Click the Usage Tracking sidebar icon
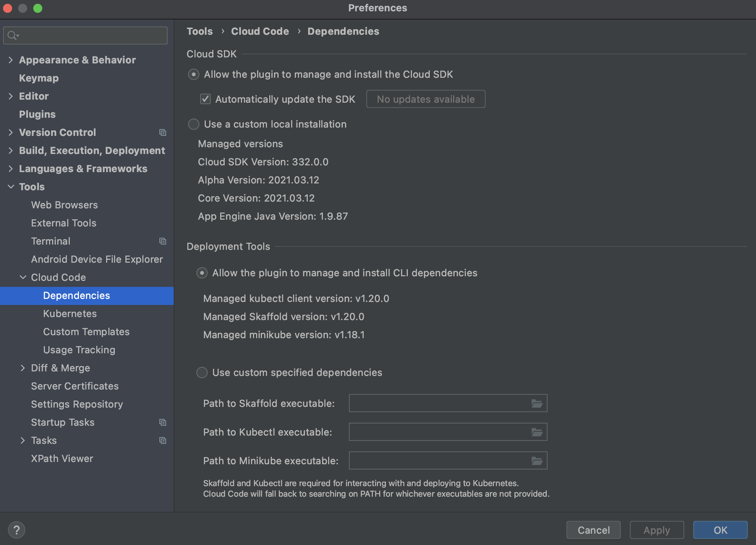 click(79, 349)
